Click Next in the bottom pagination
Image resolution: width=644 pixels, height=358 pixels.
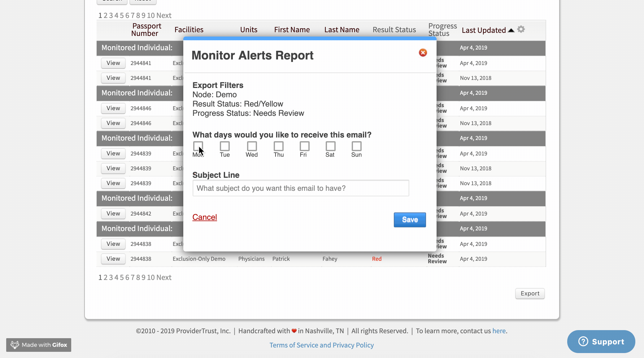click(164, 277)
